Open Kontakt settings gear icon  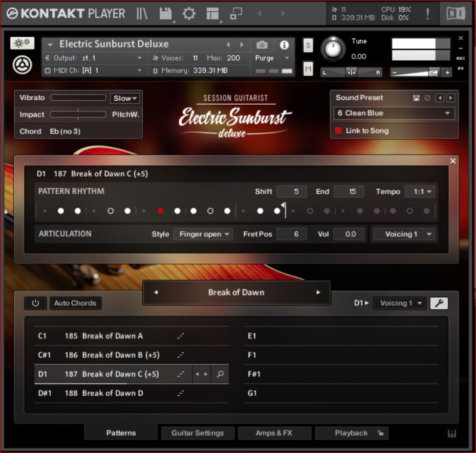189,14
